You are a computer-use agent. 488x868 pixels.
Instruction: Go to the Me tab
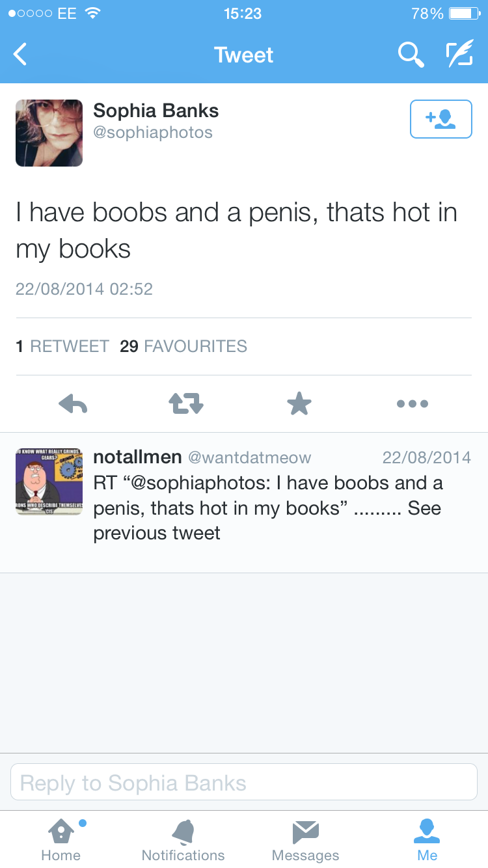[427, 839]
